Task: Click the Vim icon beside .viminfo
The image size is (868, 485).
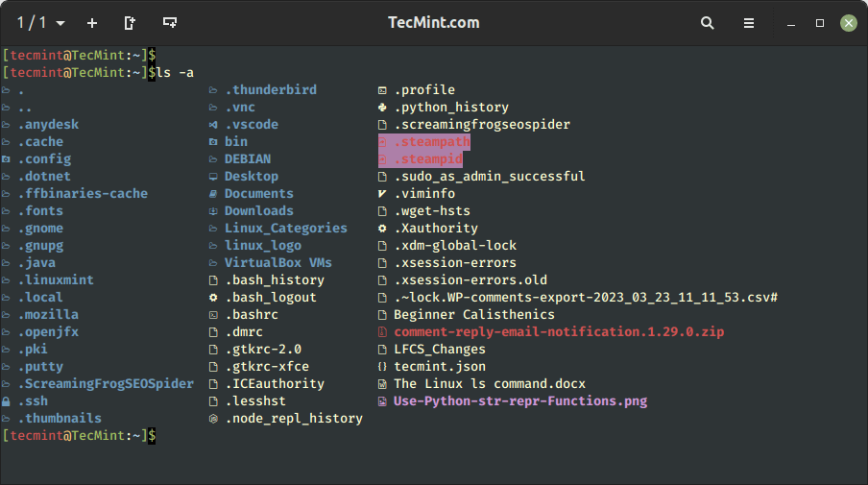Action: point(382,194)
